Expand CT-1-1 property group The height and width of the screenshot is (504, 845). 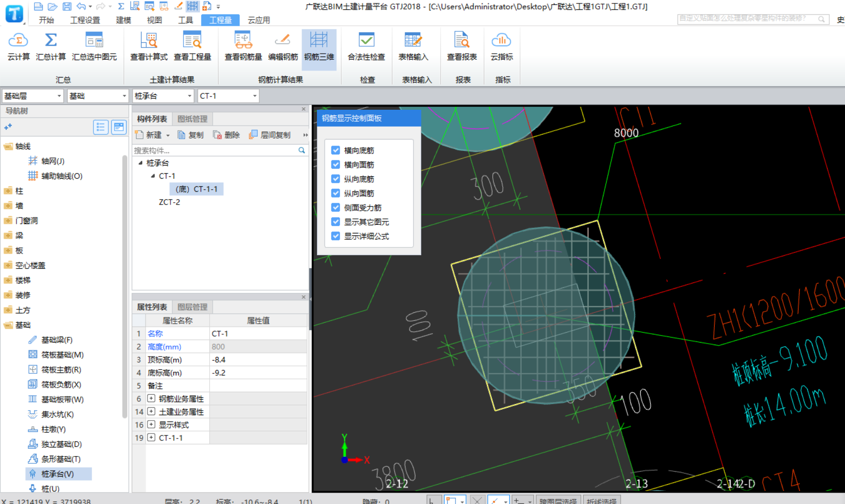coord(151,437)
